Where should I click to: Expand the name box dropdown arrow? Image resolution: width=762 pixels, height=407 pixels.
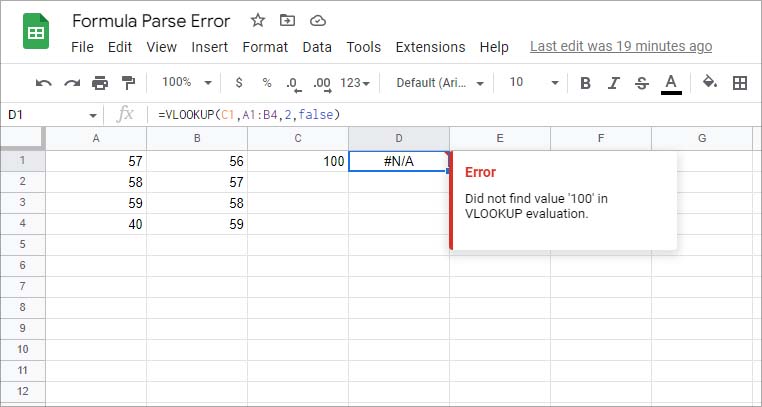click(x=92, y=116)
